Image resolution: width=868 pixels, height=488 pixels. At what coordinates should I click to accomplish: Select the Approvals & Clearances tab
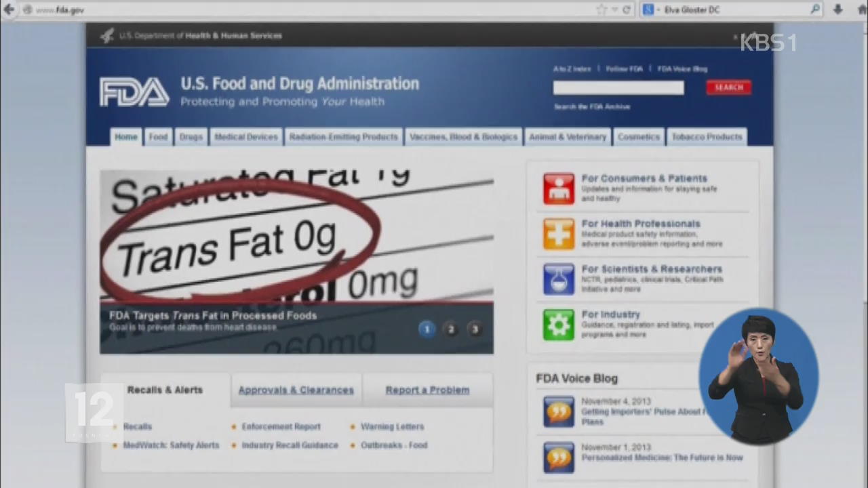click(296, 390)
